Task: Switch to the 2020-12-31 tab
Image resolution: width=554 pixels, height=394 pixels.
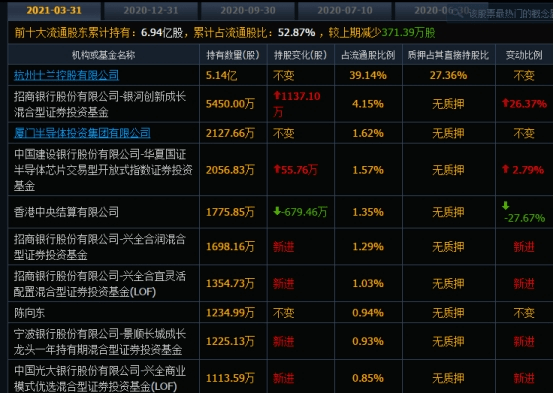Action: (151, 10)
